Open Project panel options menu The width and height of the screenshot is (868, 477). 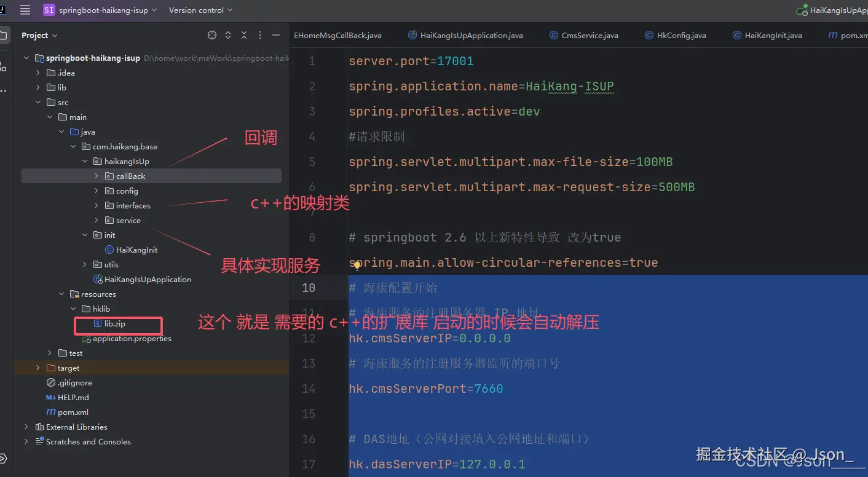[x=260, y=35]
